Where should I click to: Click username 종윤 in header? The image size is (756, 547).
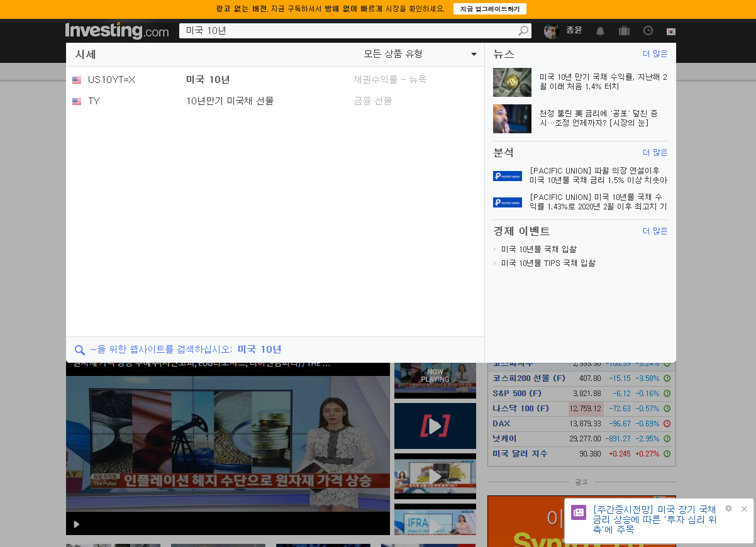tap(574, 30)
